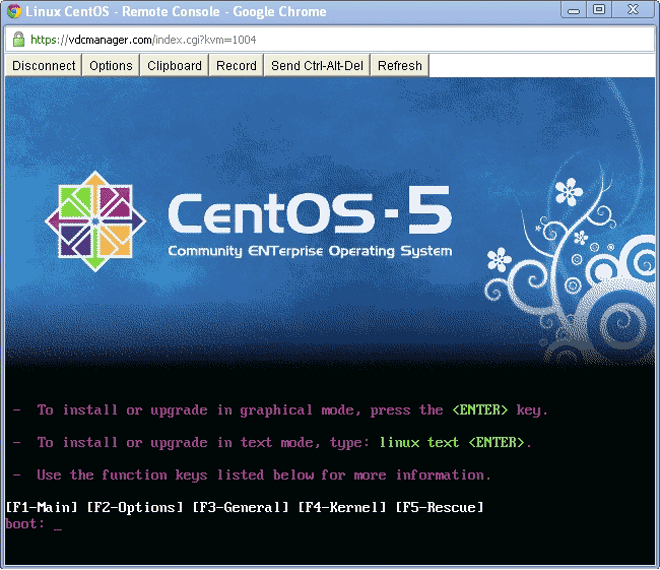Send Ctrl-Alt-Del to the remote machine

pos(317,66)
